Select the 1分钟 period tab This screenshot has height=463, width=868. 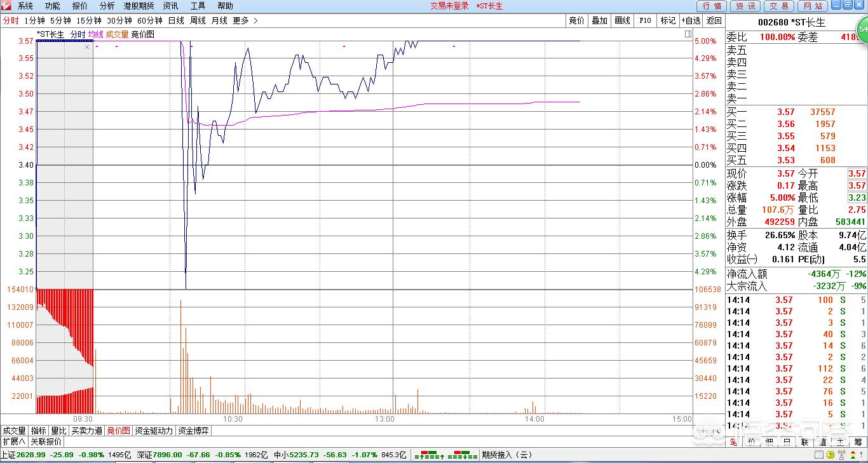click(34, 20)
